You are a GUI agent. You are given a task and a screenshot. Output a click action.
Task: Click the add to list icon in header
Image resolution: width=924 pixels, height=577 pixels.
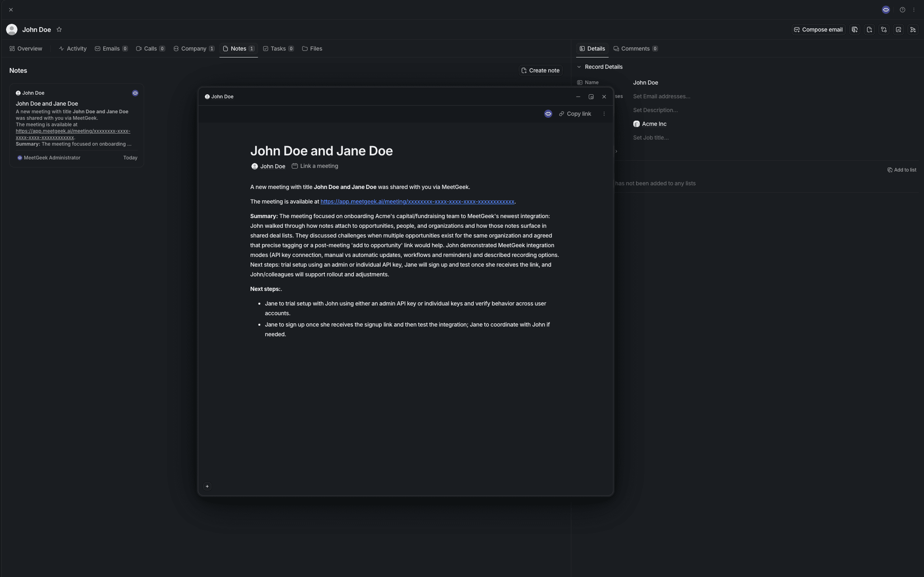(854, 30)
